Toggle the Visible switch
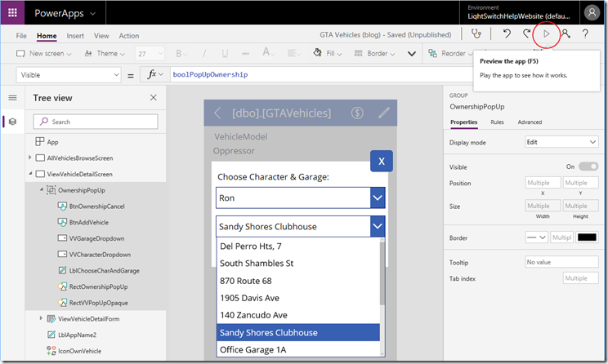The width and height of the screenshot is (608, 364). click(x=588, y=166)
